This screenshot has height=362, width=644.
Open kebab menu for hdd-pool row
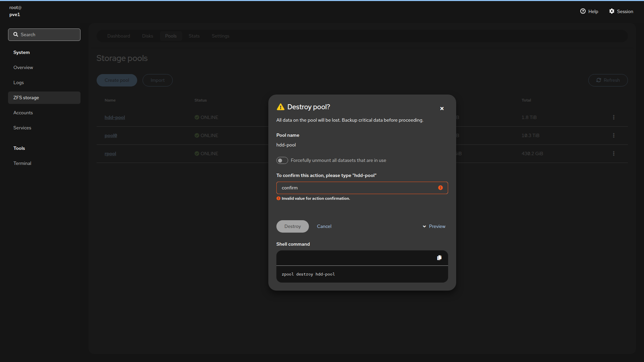pos(613,117)
